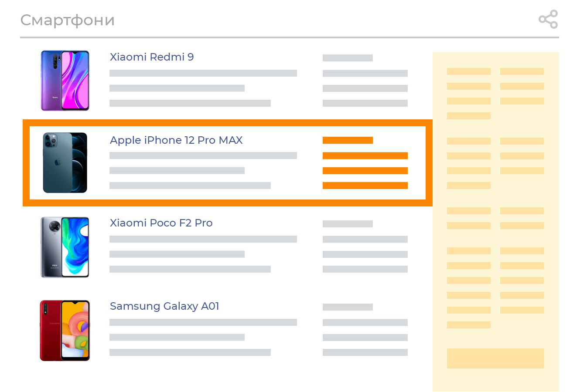Click the large button in yellow sidebar
This screenshot has height=392, width=580.
pyautogui.click(x=495, y=358)
